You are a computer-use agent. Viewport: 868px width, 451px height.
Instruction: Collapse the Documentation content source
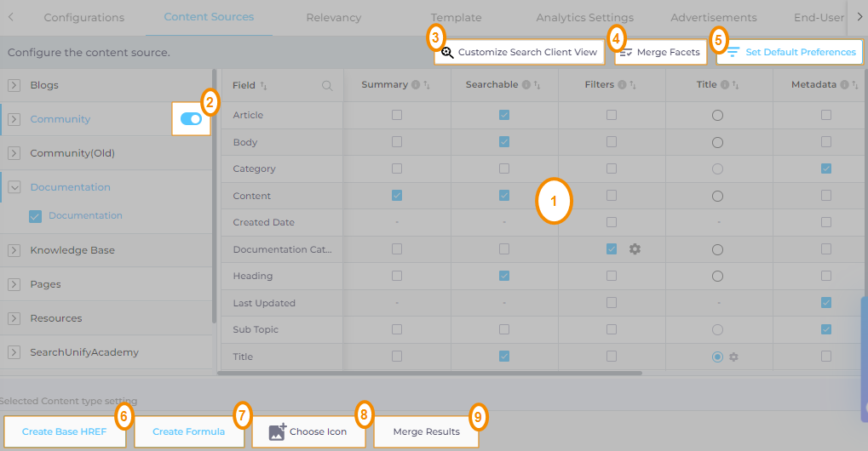[x=14, y=187]
